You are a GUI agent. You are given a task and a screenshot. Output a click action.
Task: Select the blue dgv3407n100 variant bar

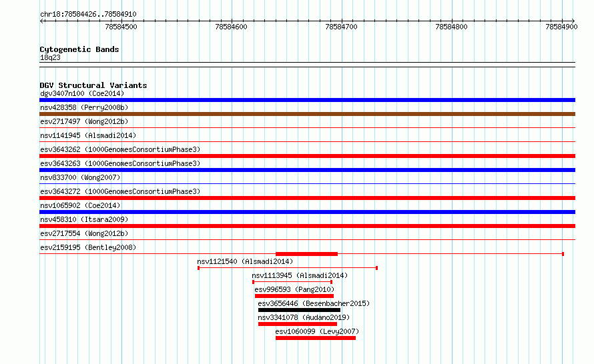(307, 100)
